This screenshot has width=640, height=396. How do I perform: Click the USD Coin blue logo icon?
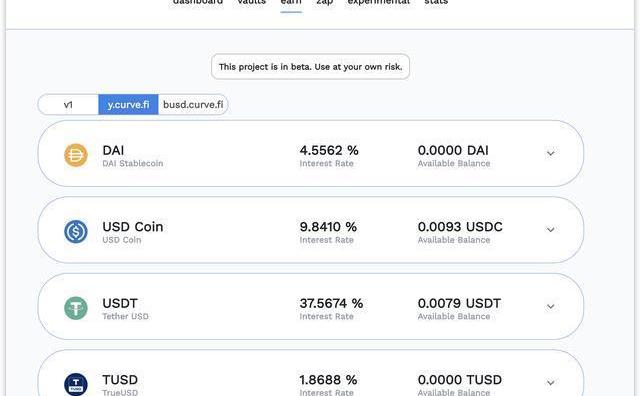coord(76,231)
